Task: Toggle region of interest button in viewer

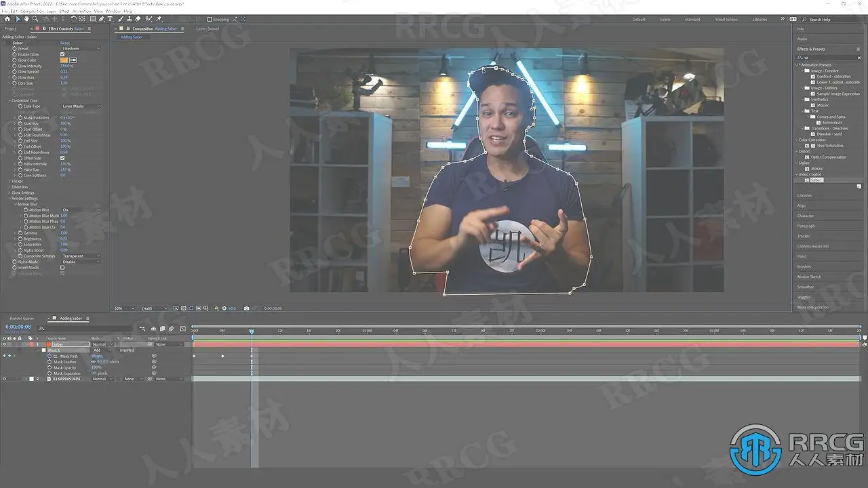Action: point(199,308)
